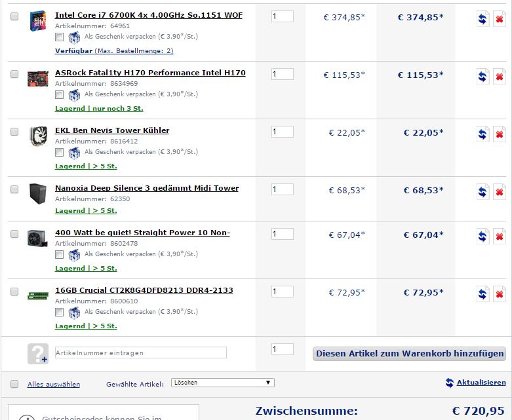This screenshot has height=420, width=512.
Task: Open 16GB Crucial CT2K8G4DFD8213 product link
Action: pos(144,290)
